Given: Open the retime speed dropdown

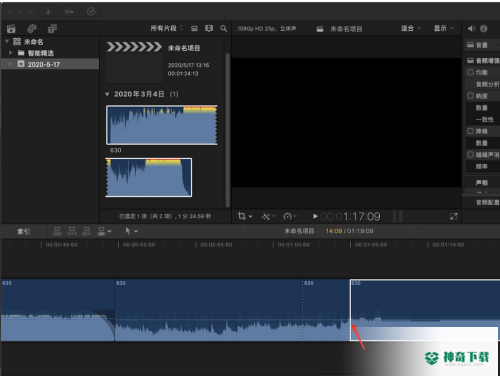Looking at the screenshot, I should pyautogui.click(x=290, y=216).
